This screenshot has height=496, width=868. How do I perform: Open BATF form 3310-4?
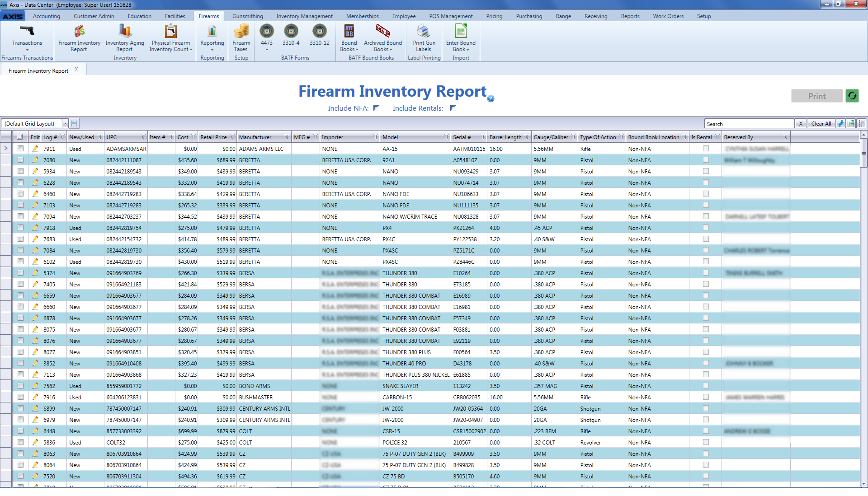click(291, 31)
